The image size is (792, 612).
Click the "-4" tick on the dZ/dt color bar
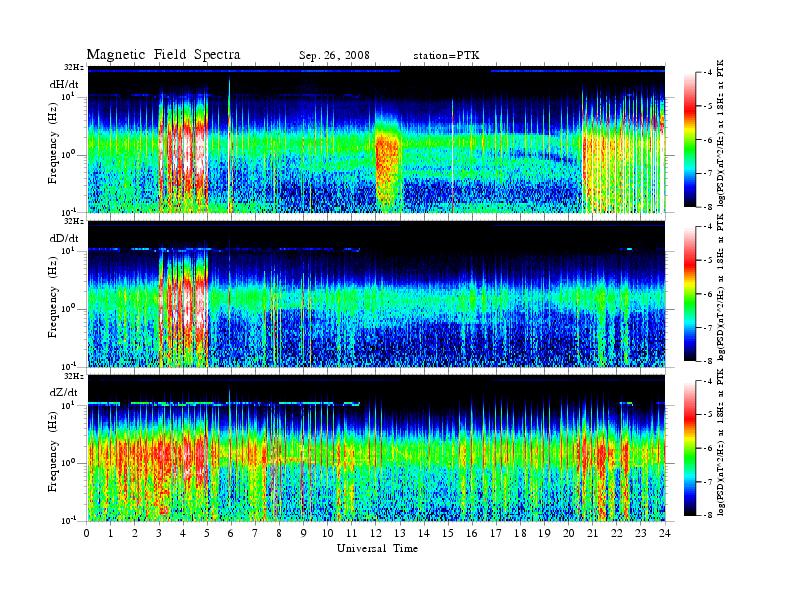[x=708, y=381]
